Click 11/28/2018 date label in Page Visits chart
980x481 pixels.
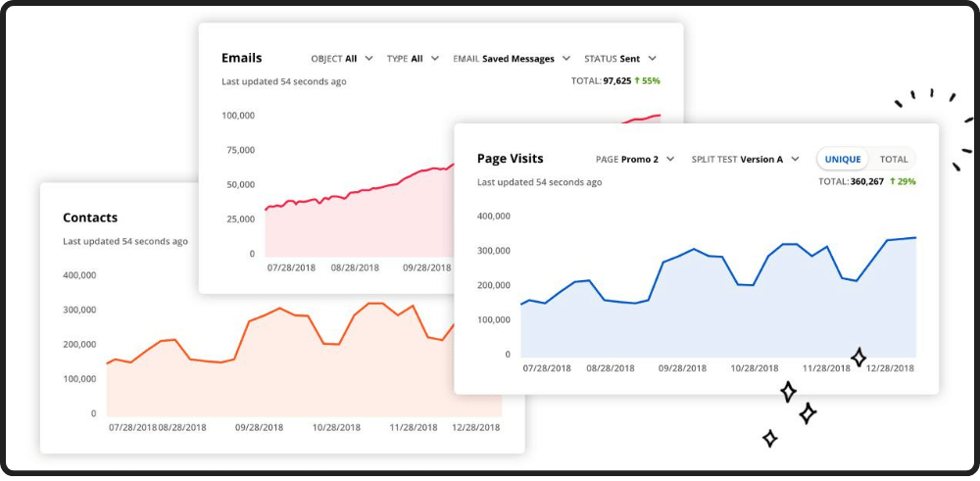tap(826, 368)
